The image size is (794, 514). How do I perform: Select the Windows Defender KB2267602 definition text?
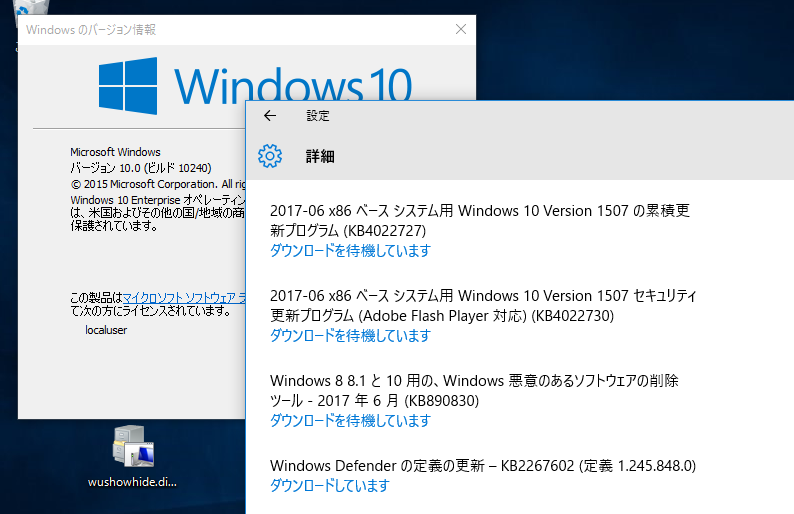coord(483,465)
